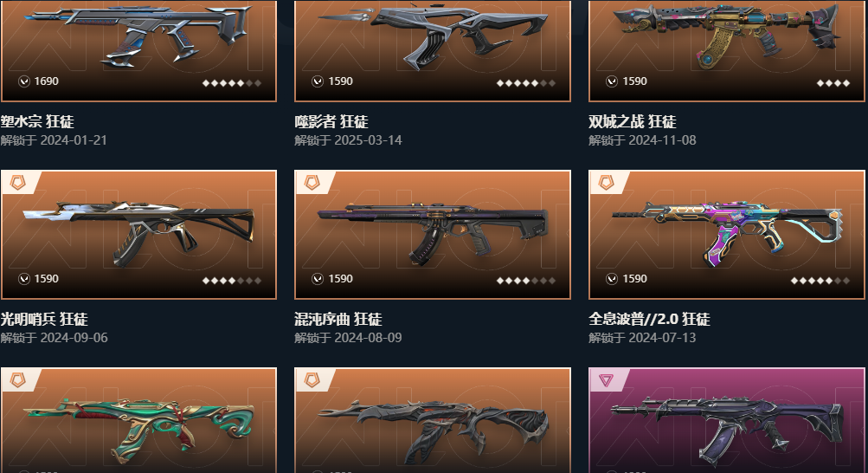Click the tier badge on dark thorned Vandal card

(x=312, y=380)
